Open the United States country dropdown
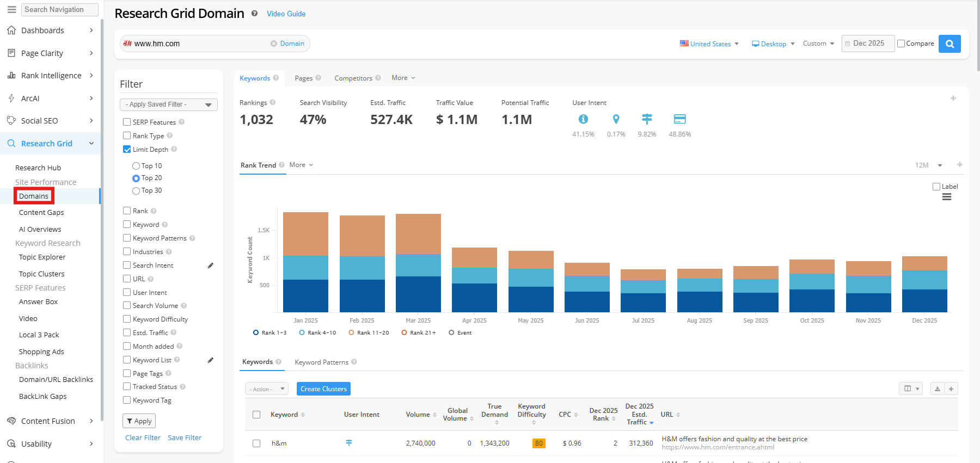The height and width of the screenshot is (463, 980). (x=709, y=44)
